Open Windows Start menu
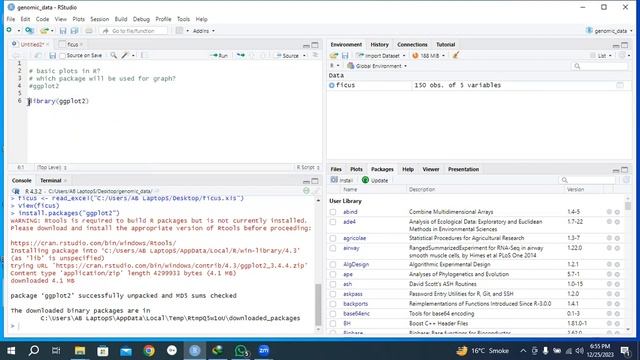This screenshot has width=640, height=360. tap(11, 351)
